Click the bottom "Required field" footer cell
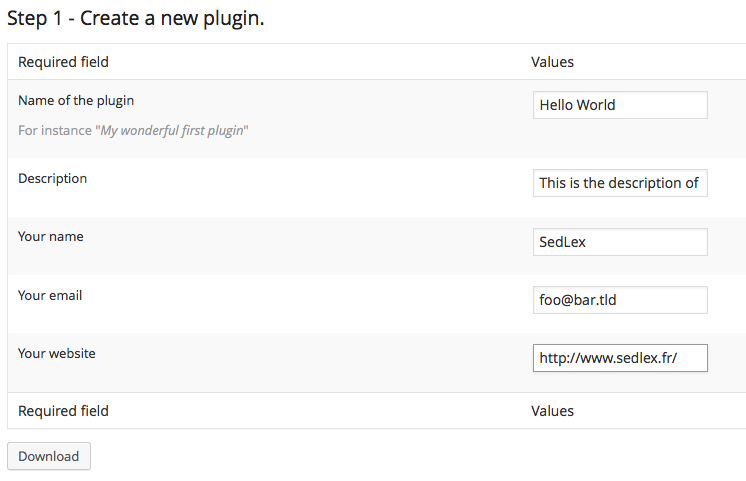 63,411
